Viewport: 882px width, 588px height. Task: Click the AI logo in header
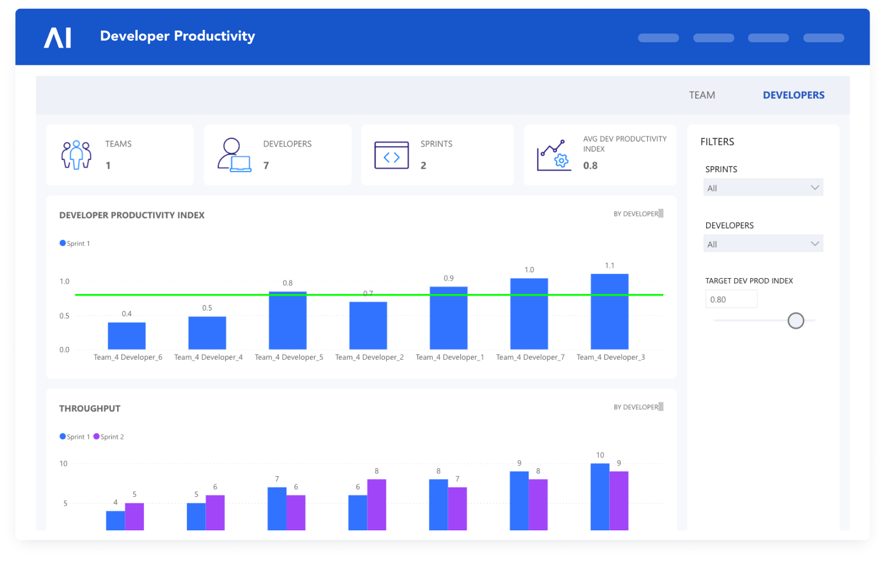(58, 38)
